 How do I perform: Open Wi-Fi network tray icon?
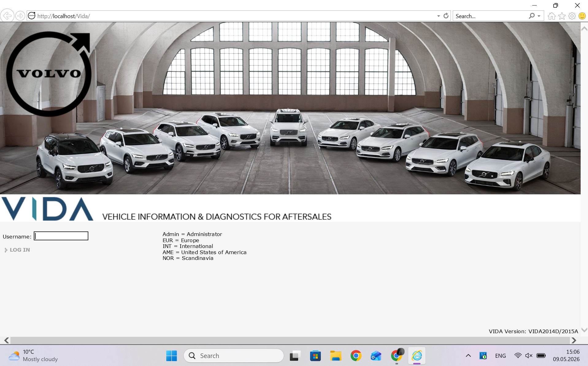(518, 356)
